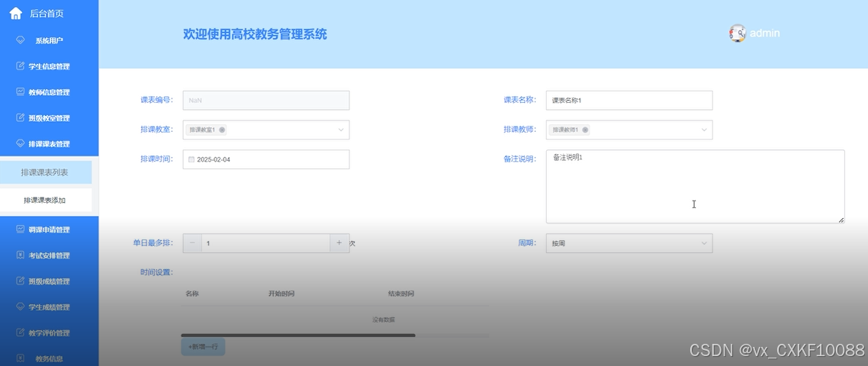Collapse the 排课课表管理 menu
Viewport: 868px width, 366px height.
(x=50, y=144)
